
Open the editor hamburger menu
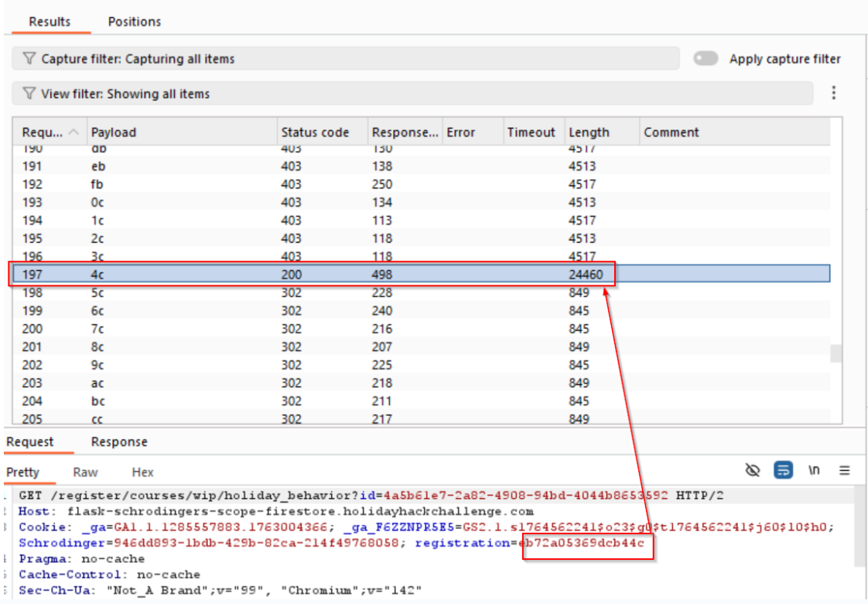click(844, 470)
